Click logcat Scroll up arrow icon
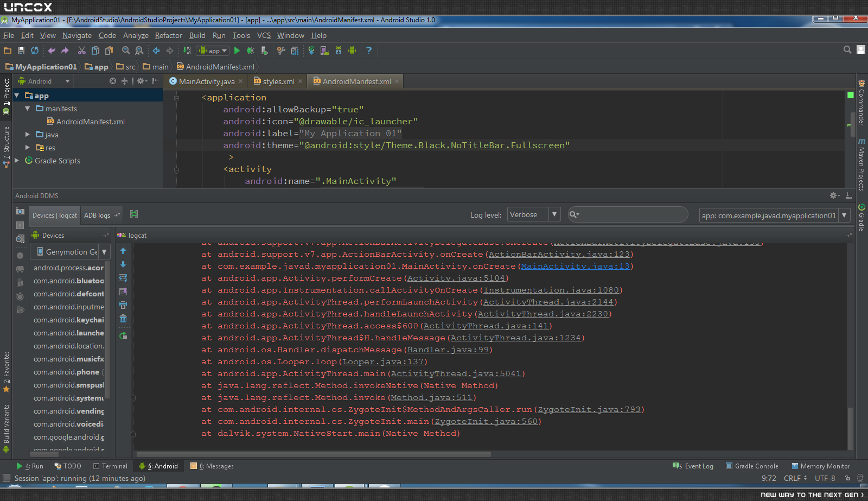The width and height of the screenshot is (868, 501). click(123, 251)
